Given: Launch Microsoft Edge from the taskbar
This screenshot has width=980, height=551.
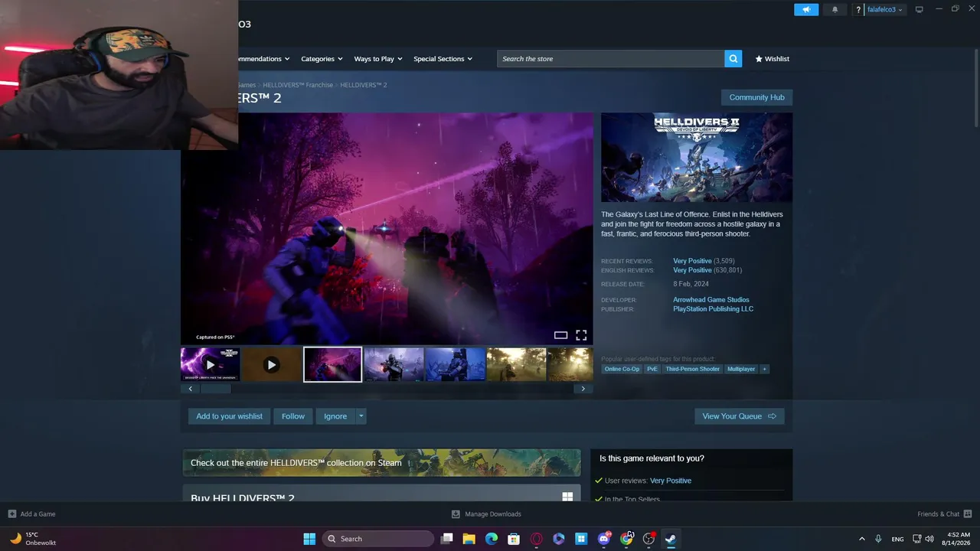Looking at the screenshot, I should pos(492,539).
